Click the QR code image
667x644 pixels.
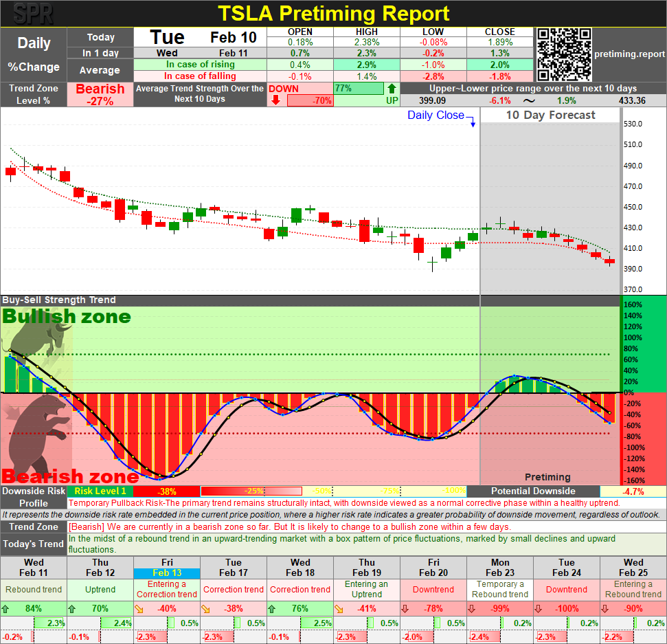[x=564, y=54]
